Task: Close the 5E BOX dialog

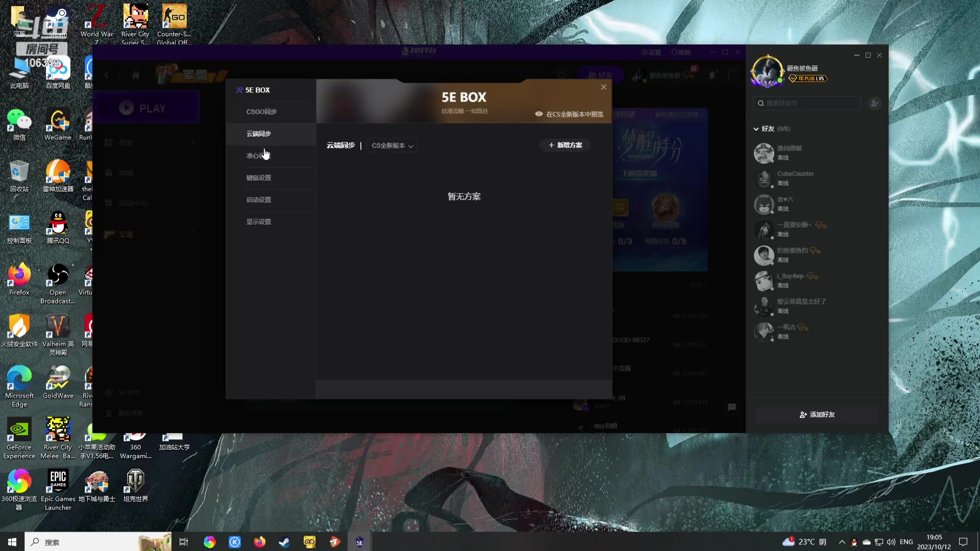Action: pyautogui.click(x=603, y=87)
